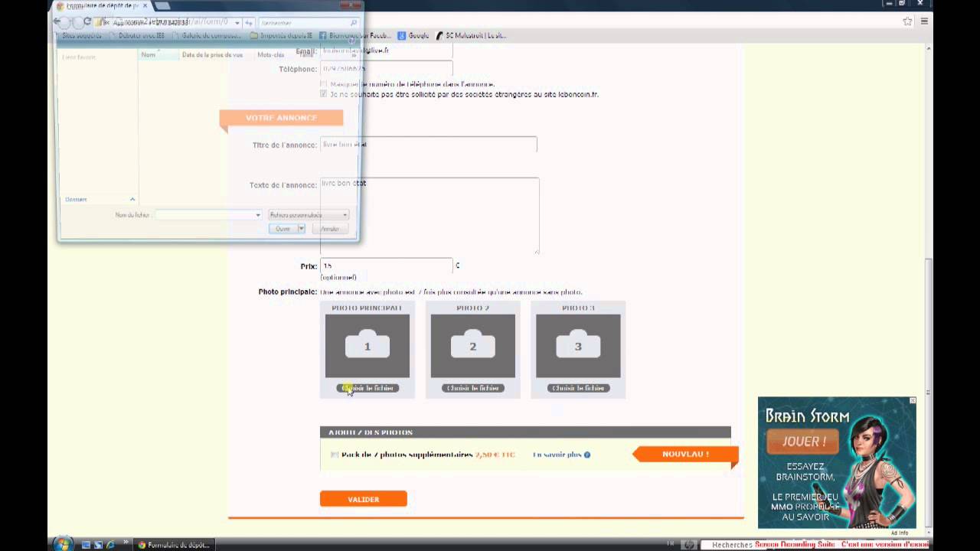
Task: Select the Photo 2 placeholder
Action: pos(473,346)
